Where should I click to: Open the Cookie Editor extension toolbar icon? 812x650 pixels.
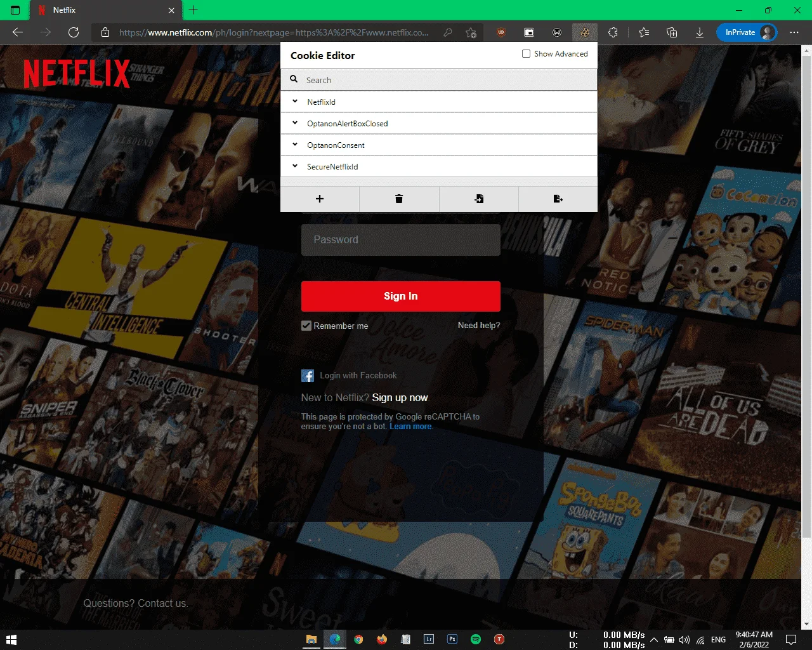coord(585,32)
